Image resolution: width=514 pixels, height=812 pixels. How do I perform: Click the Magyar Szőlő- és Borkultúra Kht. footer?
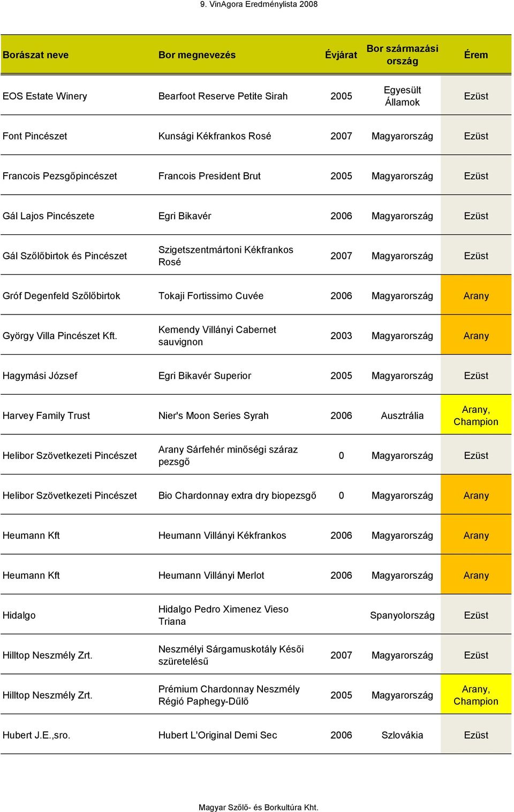click(x=258, y=807)
